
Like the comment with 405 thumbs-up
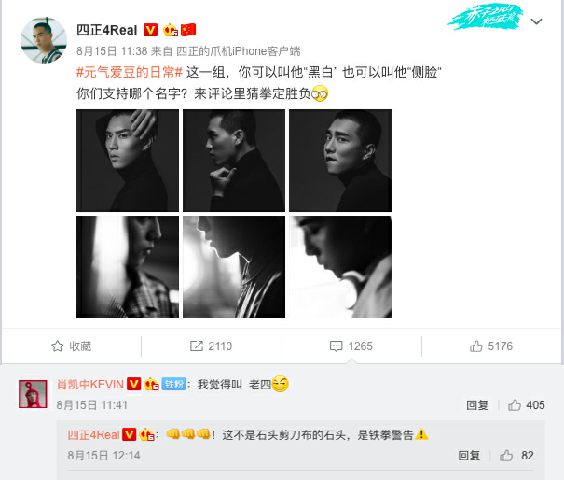click(526, 405)
